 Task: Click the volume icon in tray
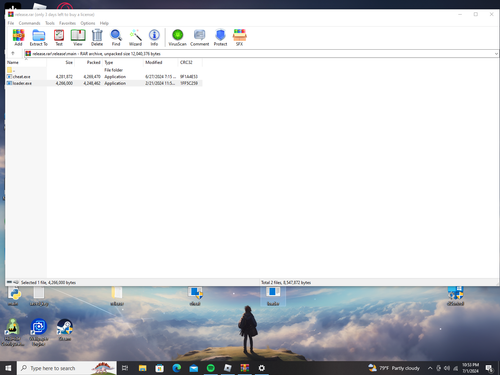[x=447, y=368]
